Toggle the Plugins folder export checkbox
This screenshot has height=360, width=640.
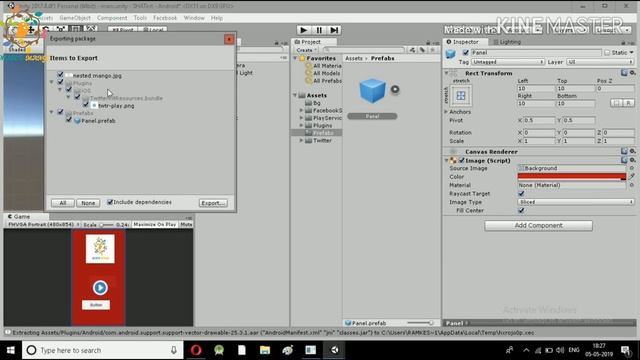click(60, 82)
